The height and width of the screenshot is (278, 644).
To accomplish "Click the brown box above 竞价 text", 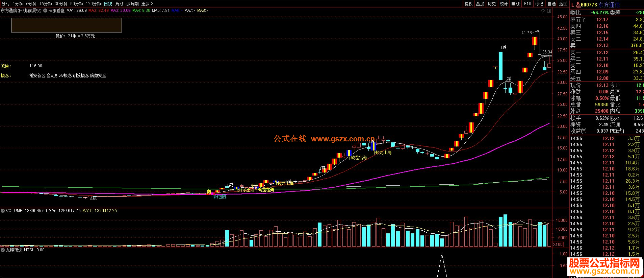I will pyautogui.click(x=67, y=25).
